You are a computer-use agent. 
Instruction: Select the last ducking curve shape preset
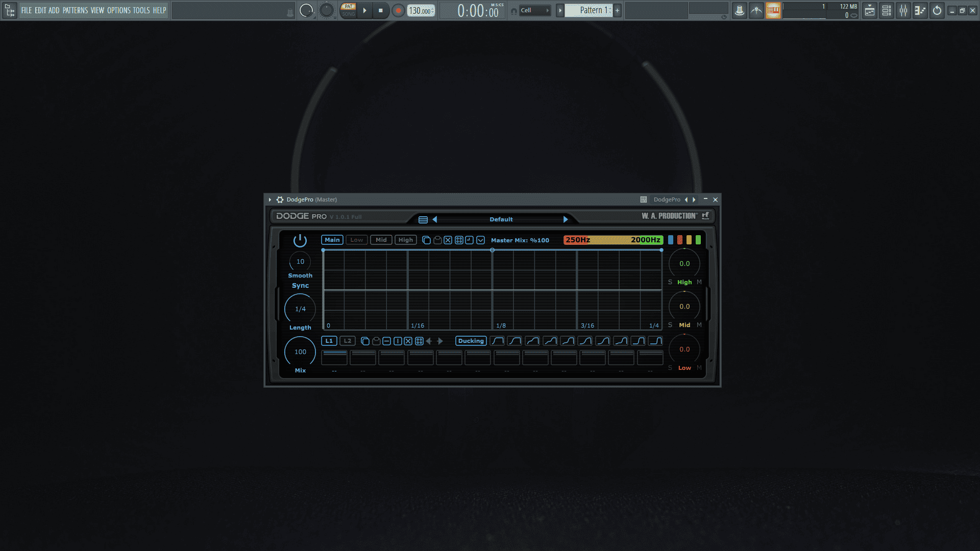[655, 341]
